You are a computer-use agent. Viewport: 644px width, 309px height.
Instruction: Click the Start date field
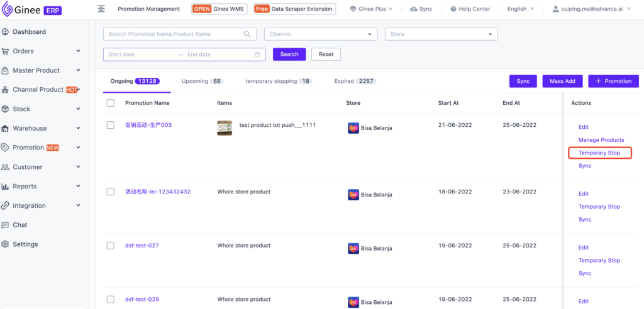(140, 55)
